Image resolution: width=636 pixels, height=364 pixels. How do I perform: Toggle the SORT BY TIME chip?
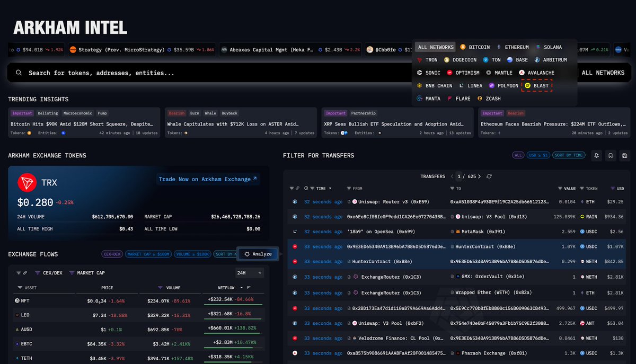[x=569, y=155]
